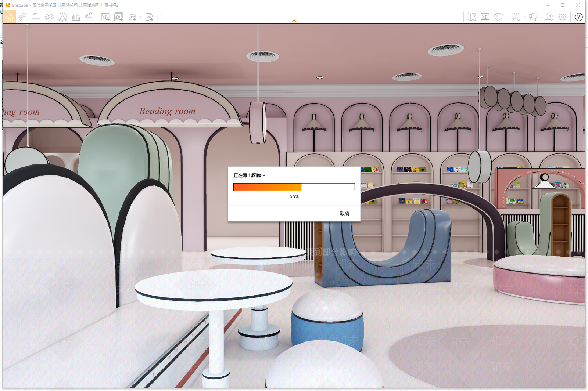
Task: Click the Enscape window title text
Action: click(x=65, y=5)
